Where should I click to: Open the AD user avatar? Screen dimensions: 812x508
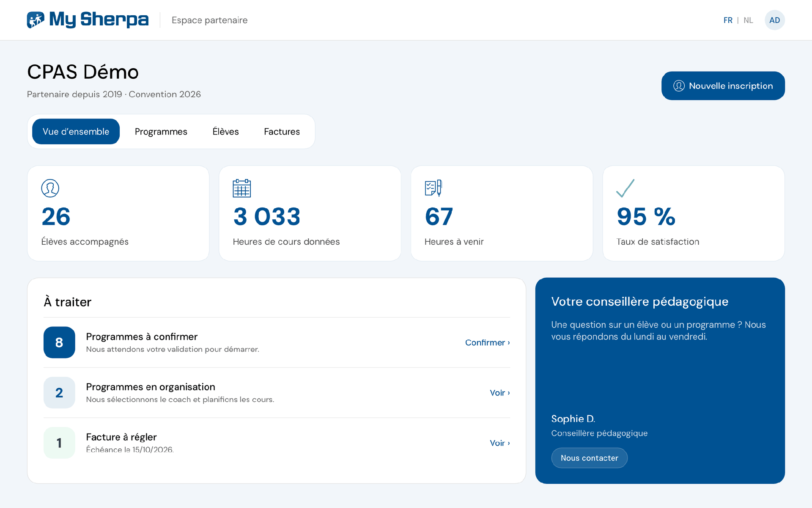click(774, 20)
